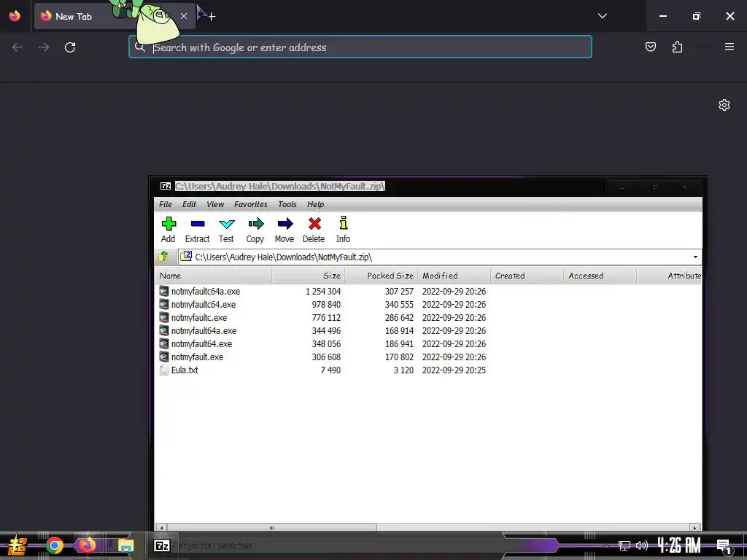The height and width of the screenshot is (560, 747).
Task: Sort files by Size column
Action: [x=309, y=276]
